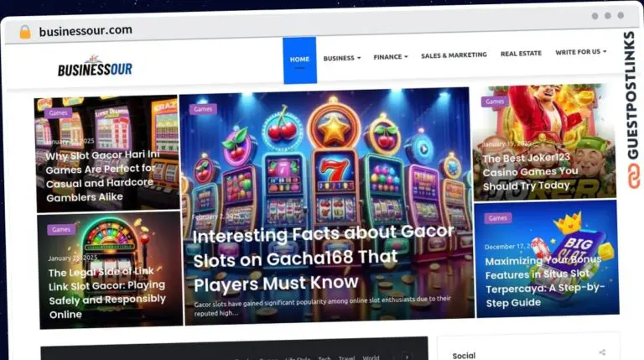Select the Tech tab in category bar

tap(324, 358)
